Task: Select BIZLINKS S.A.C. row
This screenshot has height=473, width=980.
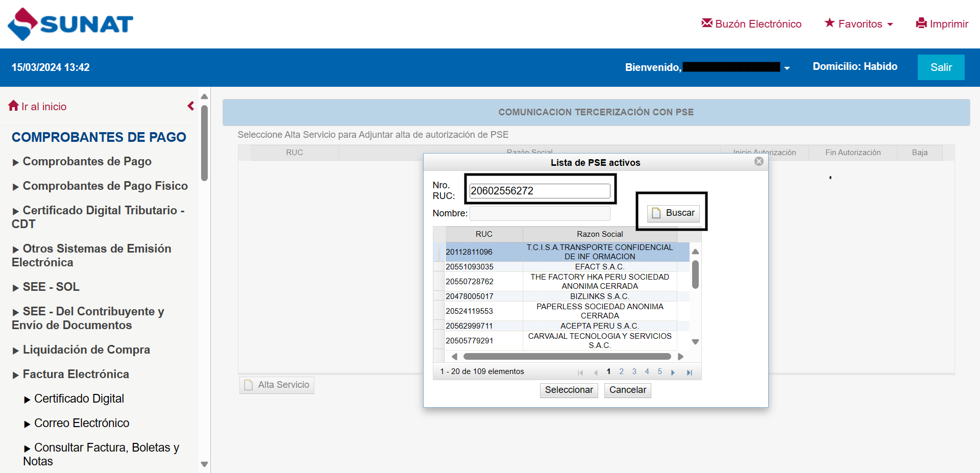Action: point(561,296)
